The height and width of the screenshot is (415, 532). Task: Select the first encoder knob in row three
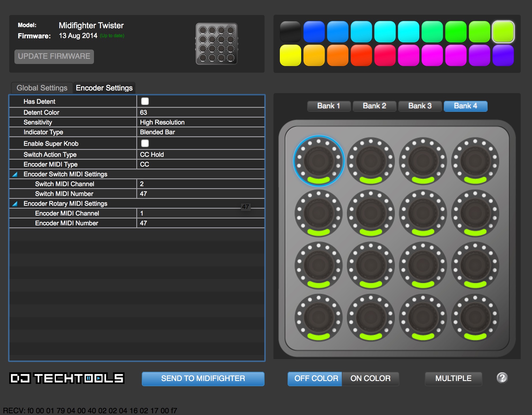tap(319, 265)
